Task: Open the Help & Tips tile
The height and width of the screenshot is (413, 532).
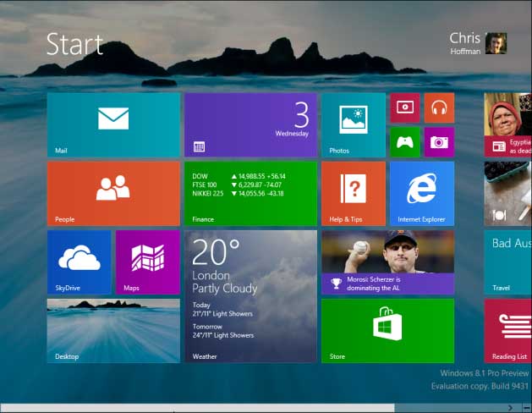Action: tap(354, 194)
